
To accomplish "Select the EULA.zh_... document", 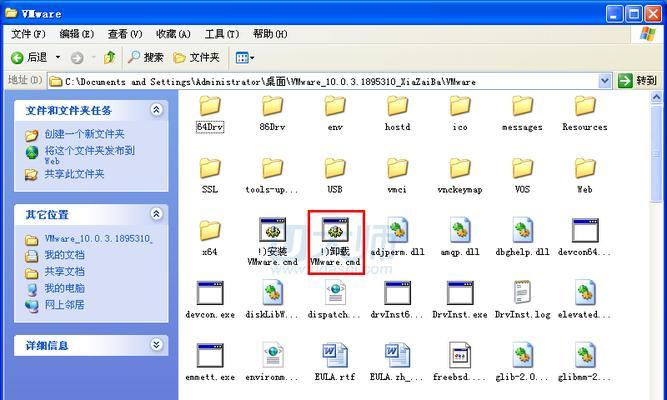I will coord(397,363).
